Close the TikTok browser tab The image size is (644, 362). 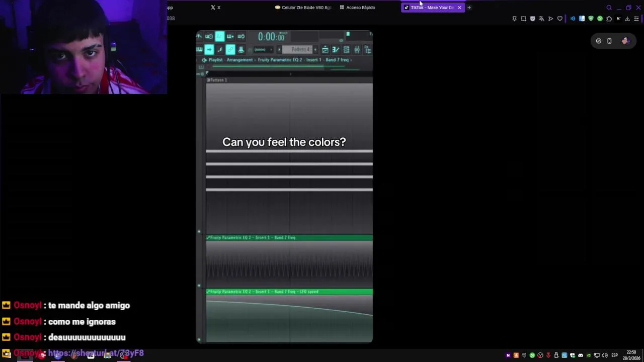tap(459, 8)
